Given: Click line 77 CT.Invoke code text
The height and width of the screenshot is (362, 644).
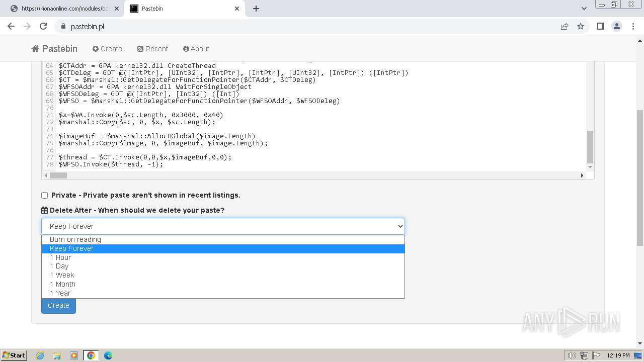Looking at the screenshot, I should (x=145, y=157).
